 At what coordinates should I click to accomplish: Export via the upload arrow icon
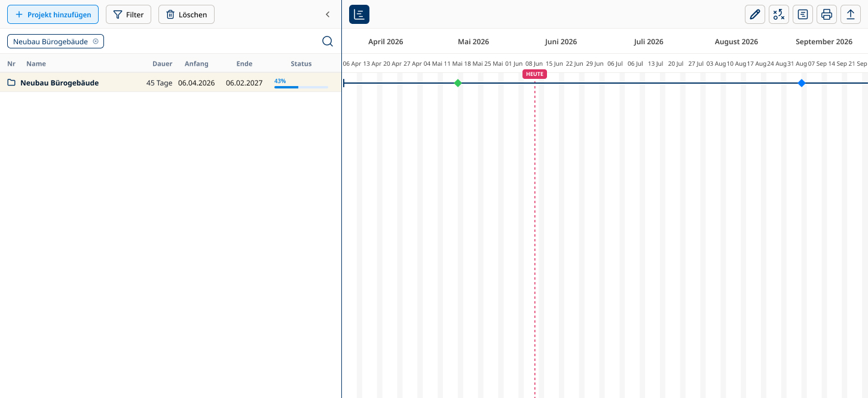[x=851, y=14]
